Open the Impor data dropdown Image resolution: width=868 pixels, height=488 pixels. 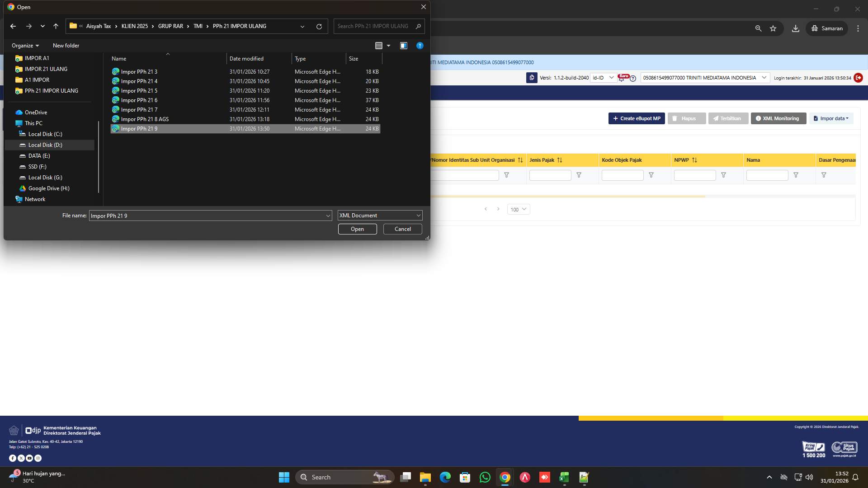click(x=831, y=118)
